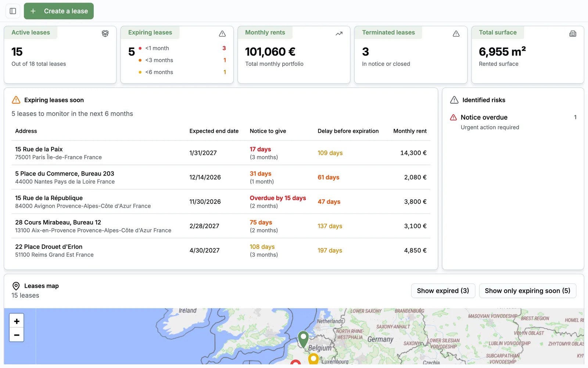Click the 6,955 m² total surface value
The height and width of the screenshot is (368, 588).
tap(502, 52)
